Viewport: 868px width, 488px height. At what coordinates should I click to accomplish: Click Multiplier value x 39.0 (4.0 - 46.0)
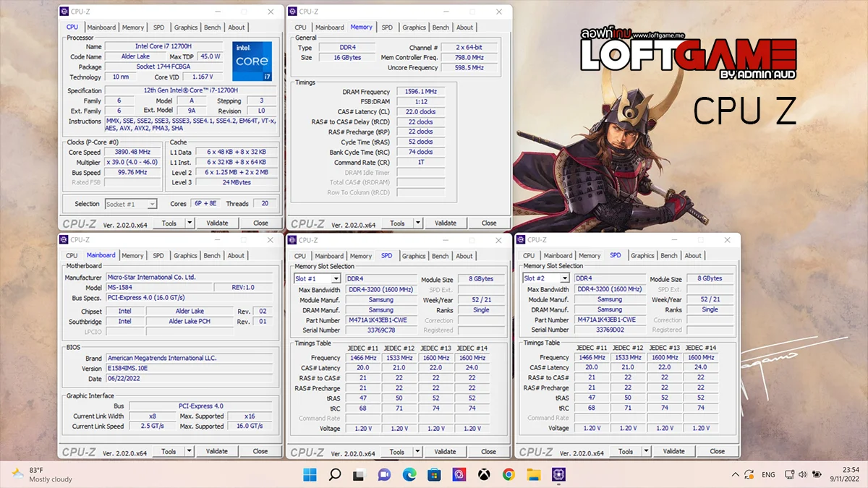click(133, 163)
